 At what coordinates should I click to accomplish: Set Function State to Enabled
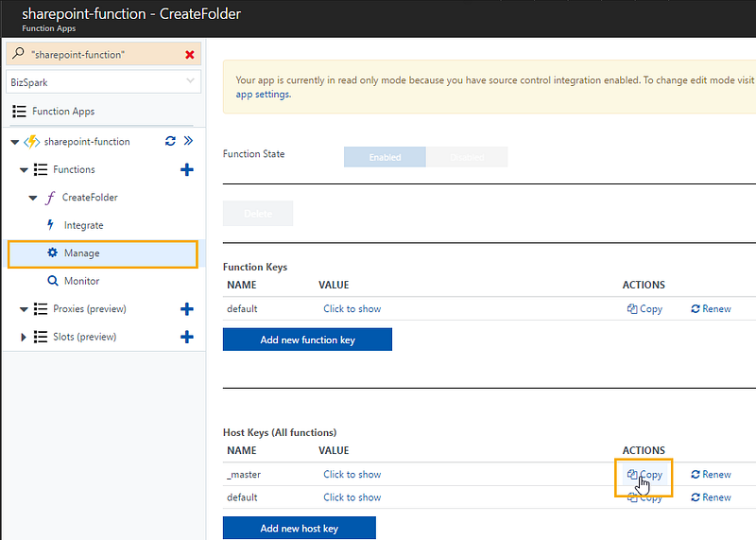click(385, 157)
